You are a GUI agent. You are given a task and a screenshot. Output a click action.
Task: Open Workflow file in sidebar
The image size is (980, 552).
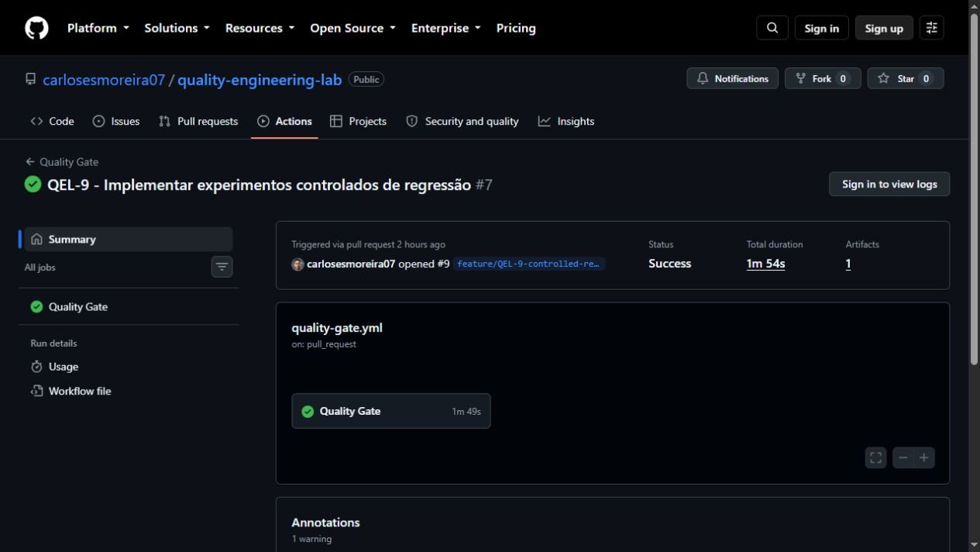[129, 392]
